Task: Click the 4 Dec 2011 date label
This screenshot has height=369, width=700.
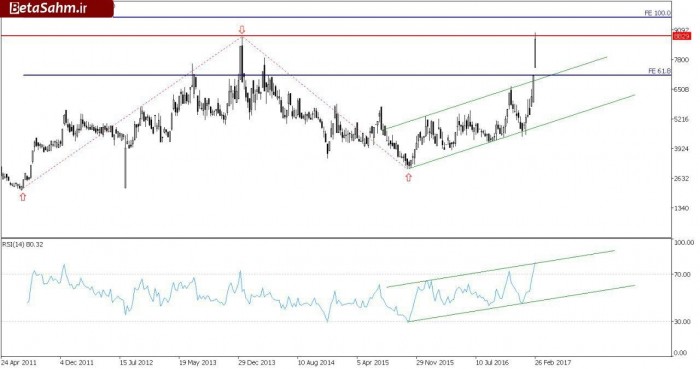Action: 77,363
